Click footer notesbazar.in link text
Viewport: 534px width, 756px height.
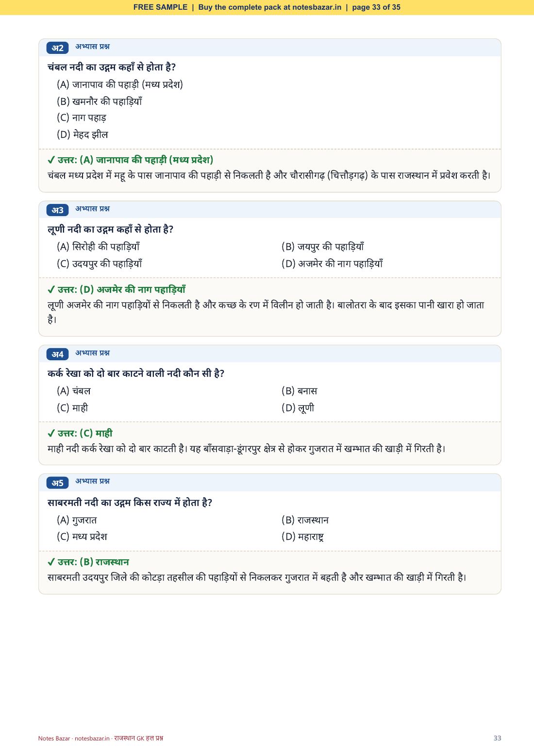coord(92,738)
